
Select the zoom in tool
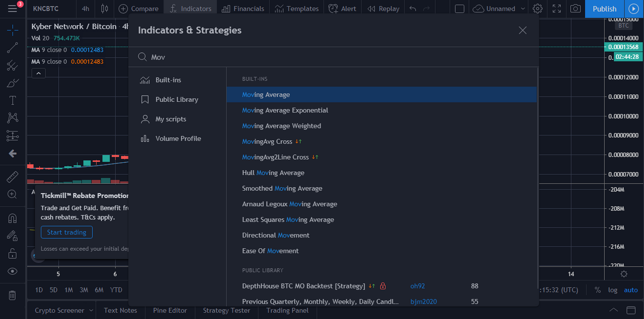[x=13, y=194]
